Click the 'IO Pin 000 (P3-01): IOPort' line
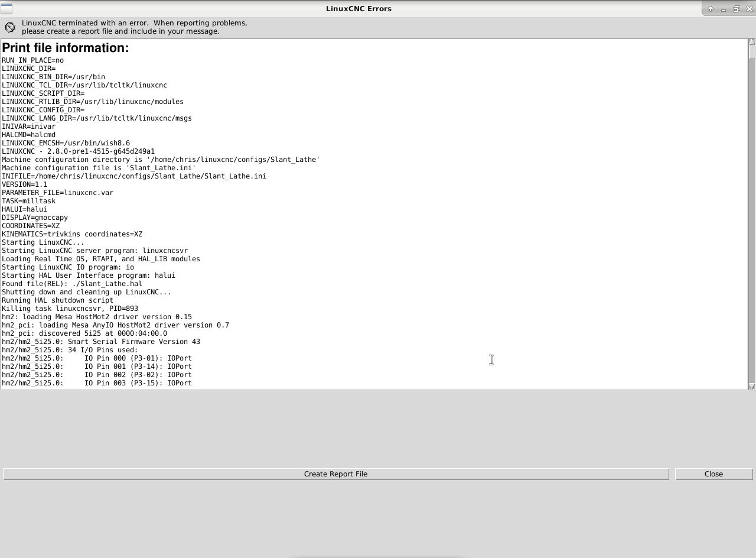This screenshot has height=558, width=756. point(97,358)
